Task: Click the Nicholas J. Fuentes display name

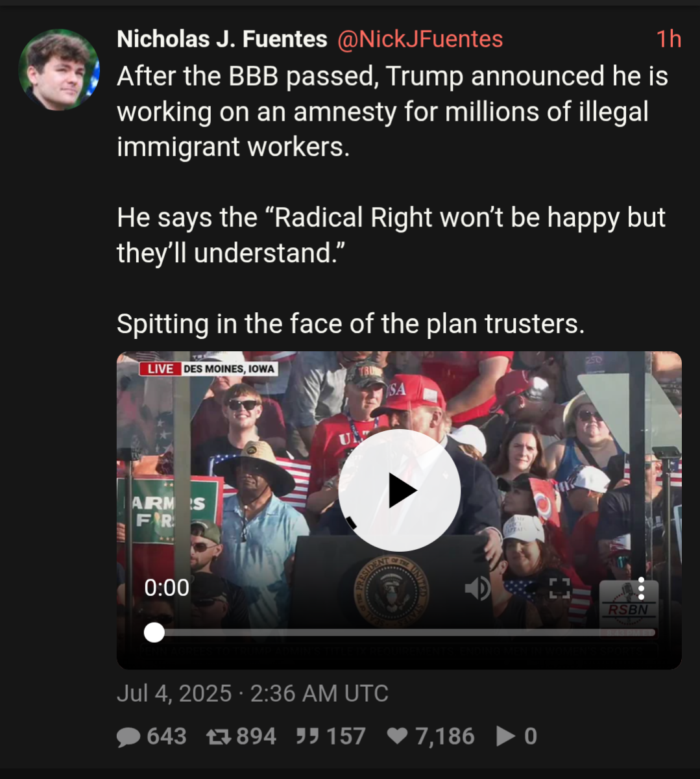Action: click(222, 40)
